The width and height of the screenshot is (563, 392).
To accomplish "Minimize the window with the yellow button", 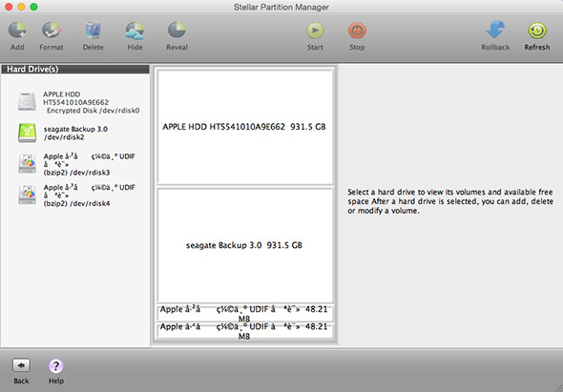I will [x=21, y=7].
